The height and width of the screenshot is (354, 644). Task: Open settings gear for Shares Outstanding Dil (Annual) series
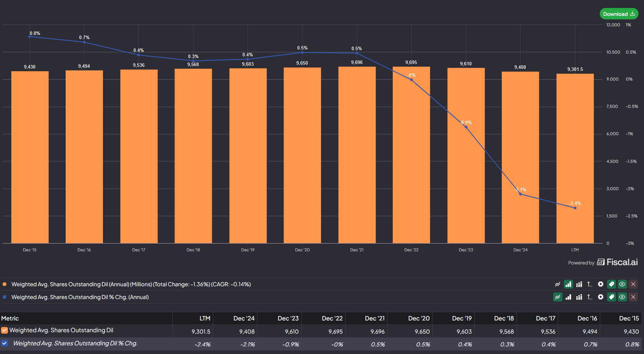pos(600,284)
